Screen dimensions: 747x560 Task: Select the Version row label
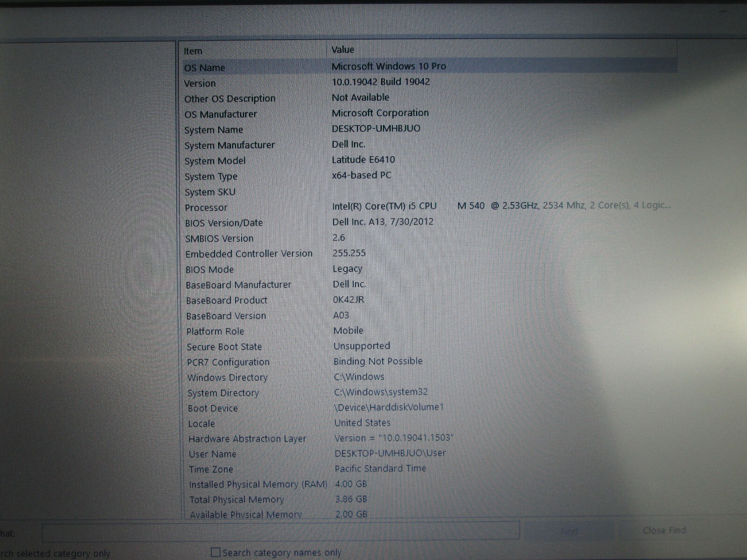(x=200, y=84)
